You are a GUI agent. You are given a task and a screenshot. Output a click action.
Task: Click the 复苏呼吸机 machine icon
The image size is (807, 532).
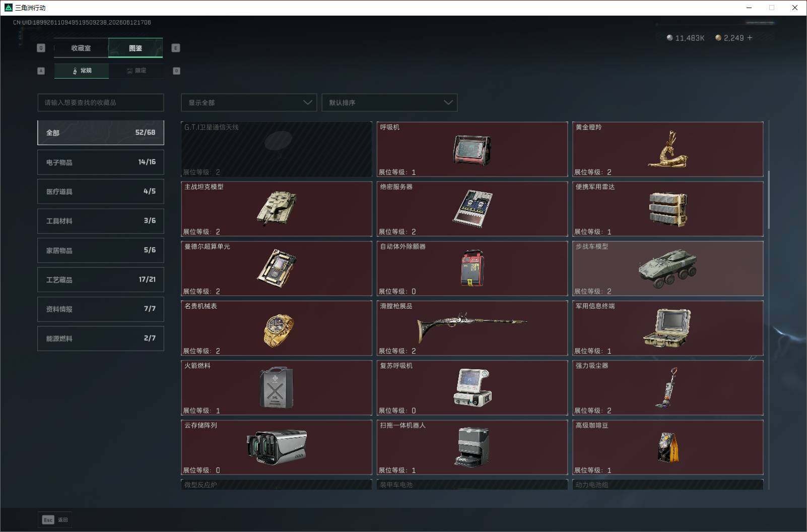click(x=472, y=387)
